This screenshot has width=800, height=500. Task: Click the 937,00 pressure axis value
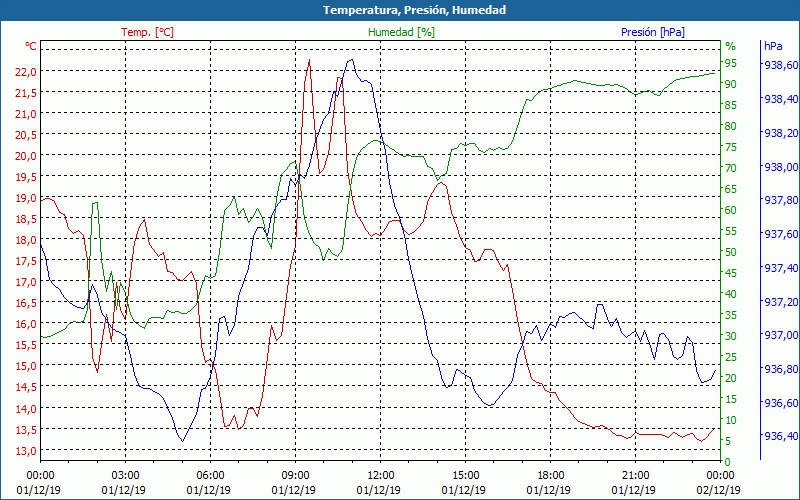[781, 335]
